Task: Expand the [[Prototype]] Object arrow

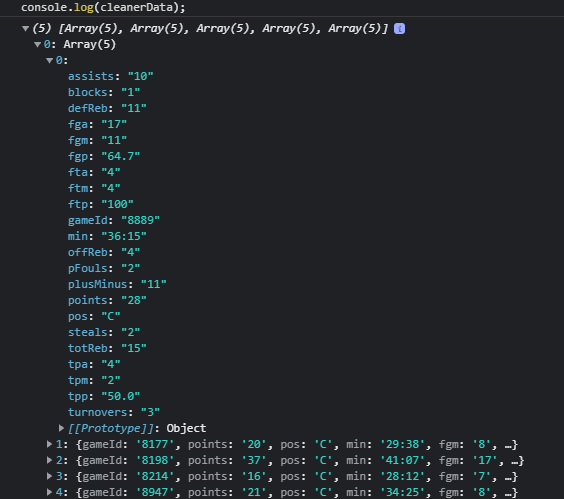Action: 62,428
